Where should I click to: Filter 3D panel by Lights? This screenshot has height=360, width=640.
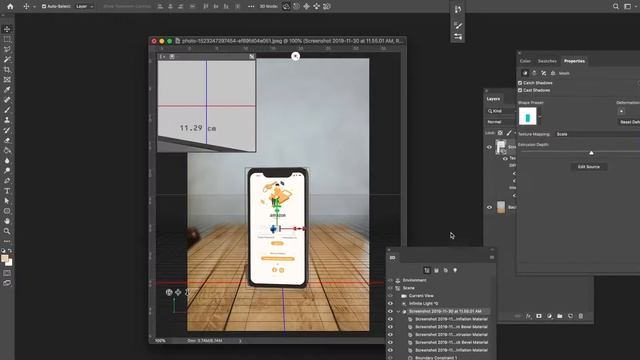click(455, 270)
